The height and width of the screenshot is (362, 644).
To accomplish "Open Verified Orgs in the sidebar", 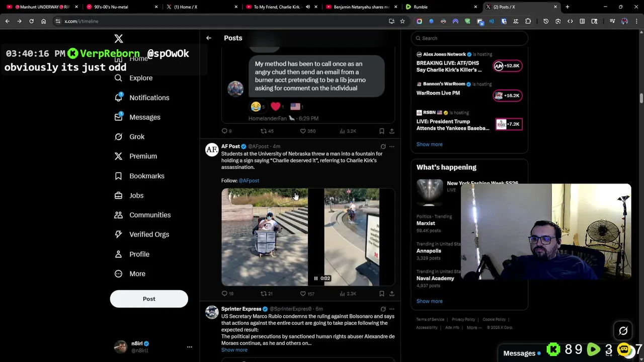I will 142,234.
